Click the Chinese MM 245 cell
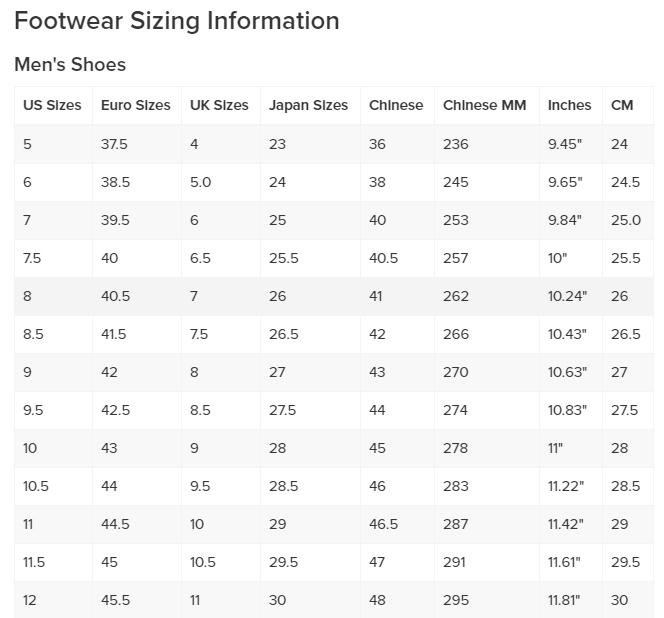The width and height of the screenshot is (664, 618). click(x=455, y=182)
